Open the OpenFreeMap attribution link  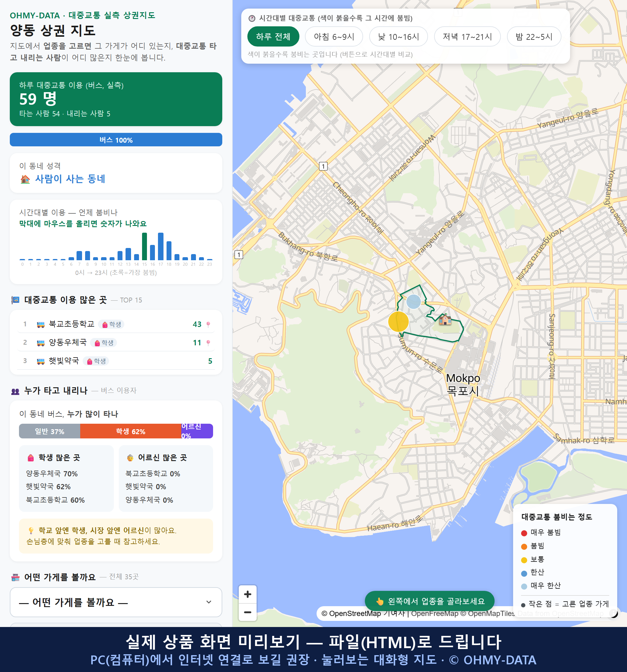[x=435, y=613]
